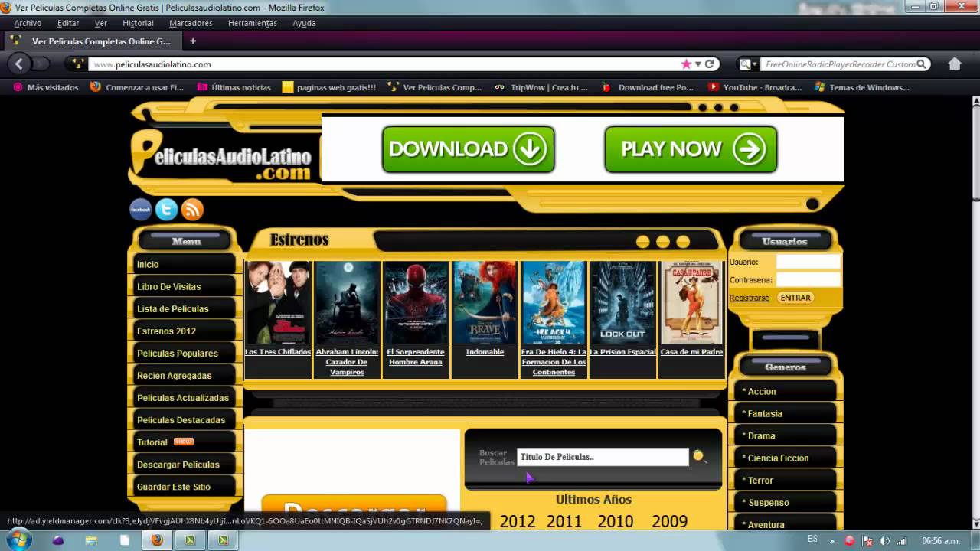Open the Historial menu

pos(138,23)
